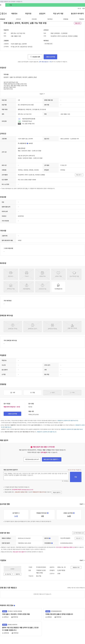Switch to the 복리후생 tab
The width and height of the screenshot is (85, 644).
(50, 19)
